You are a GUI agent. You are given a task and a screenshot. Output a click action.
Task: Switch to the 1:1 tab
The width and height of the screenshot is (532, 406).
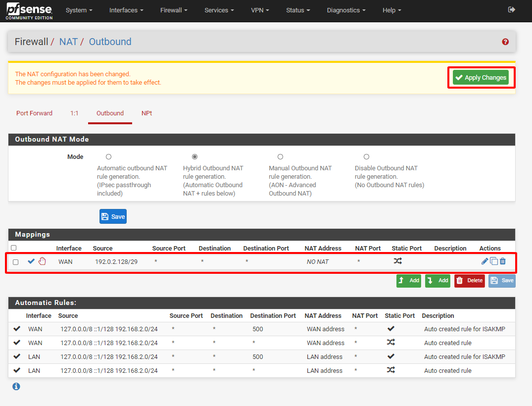tap(74, 113)
